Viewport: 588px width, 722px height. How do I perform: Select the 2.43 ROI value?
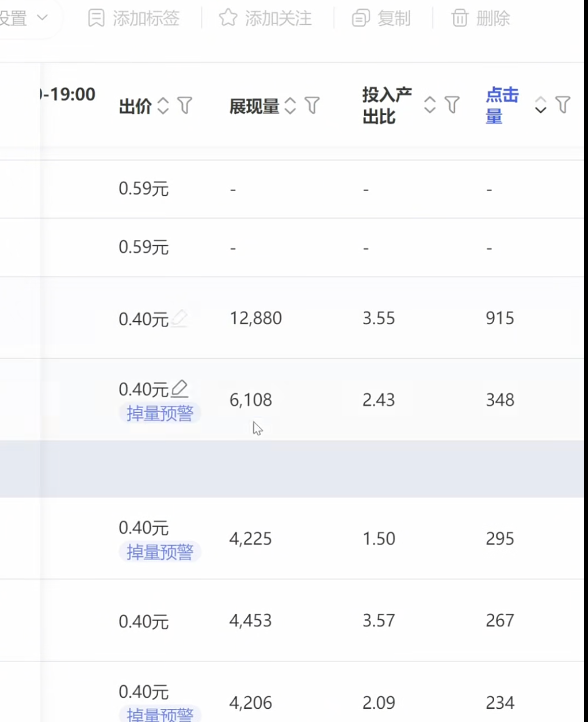point(379,400)
